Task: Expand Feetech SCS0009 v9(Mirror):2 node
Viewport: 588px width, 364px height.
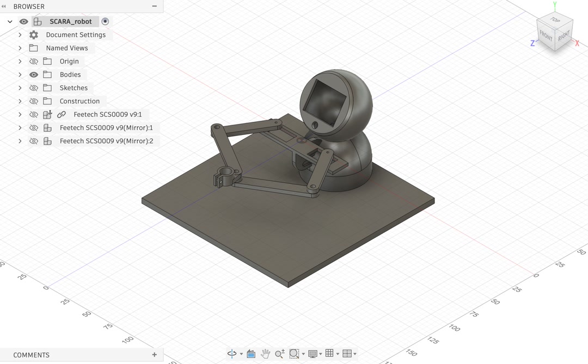Action: click(x=20, y=141)
